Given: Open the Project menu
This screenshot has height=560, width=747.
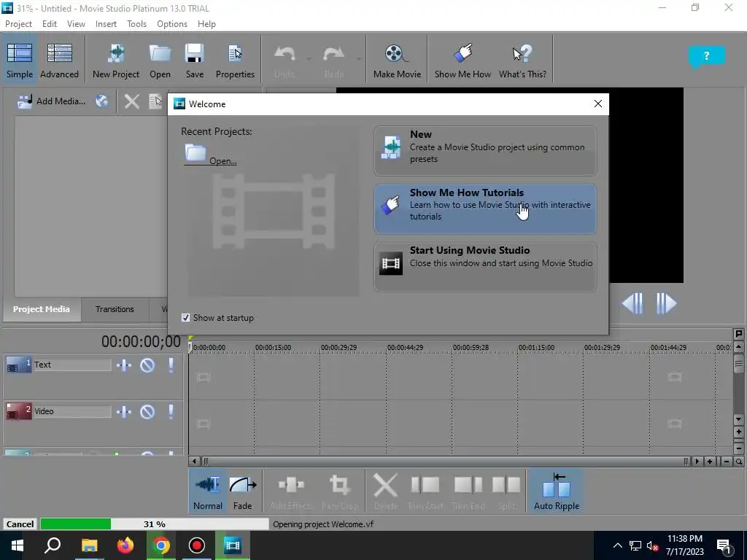Looking at the screenshot, I should (x=18, y=24).
